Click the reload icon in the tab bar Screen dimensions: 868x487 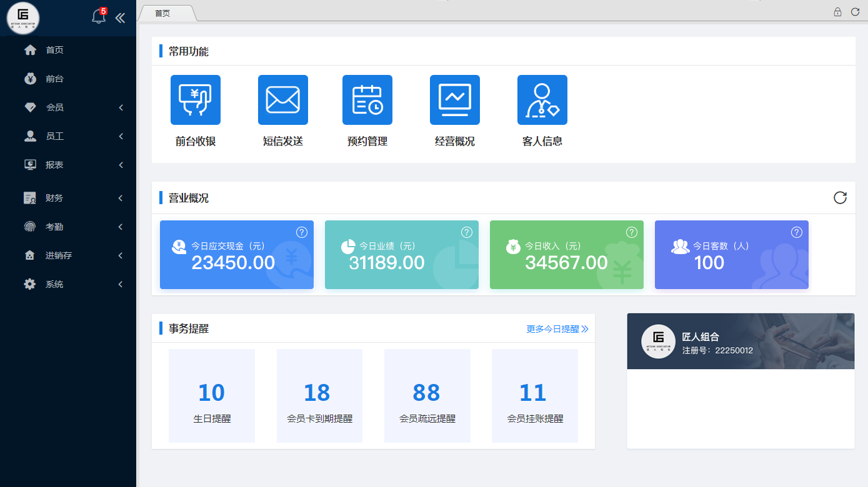click(855, 12)
